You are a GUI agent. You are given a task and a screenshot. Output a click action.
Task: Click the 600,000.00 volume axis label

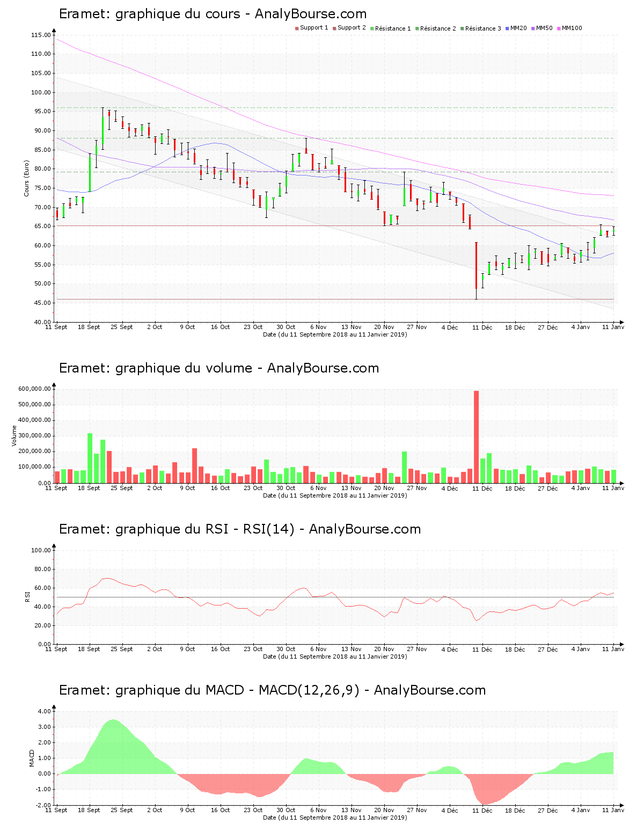tap(34, 389)
